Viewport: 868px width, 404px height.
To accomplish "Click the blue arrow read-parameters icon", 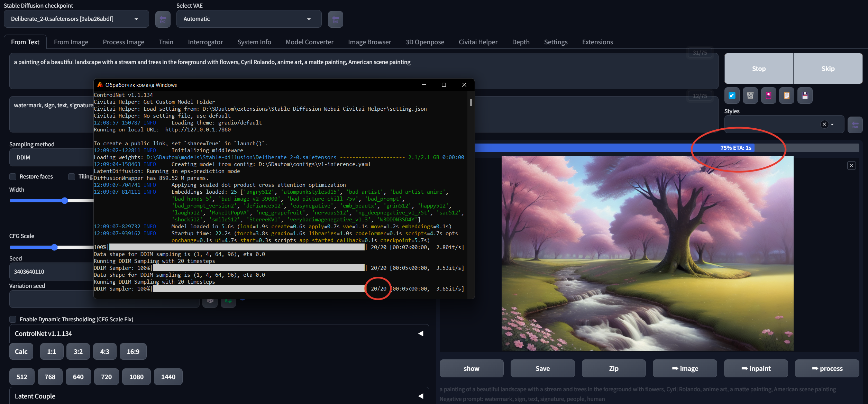I will [x=732, y=95].
